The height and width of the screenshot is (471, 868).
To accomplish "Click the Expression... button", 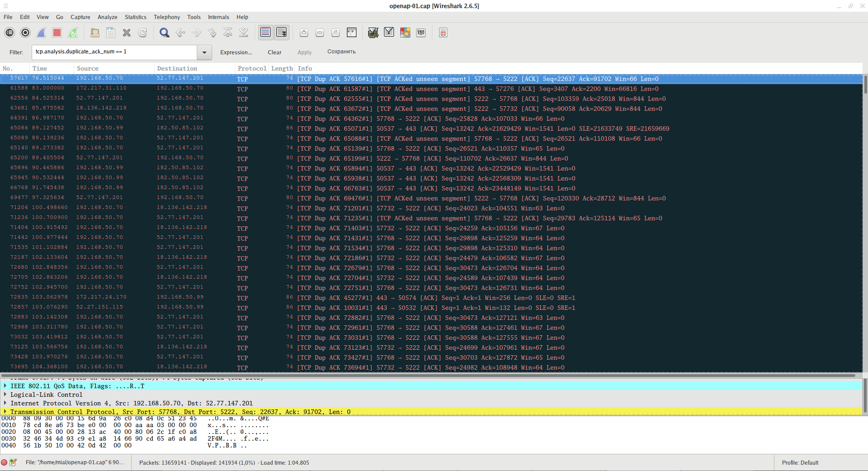I will point(236,52).
